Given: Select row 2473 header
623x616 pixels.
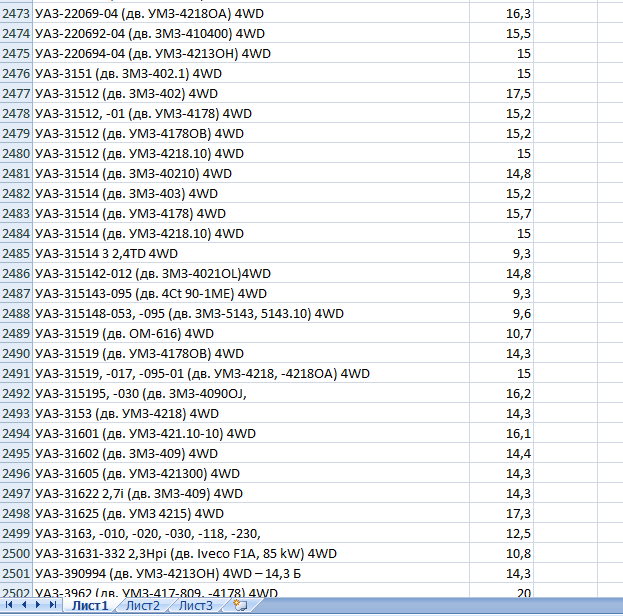Looking at the screenshot, I should pos(16,14).
